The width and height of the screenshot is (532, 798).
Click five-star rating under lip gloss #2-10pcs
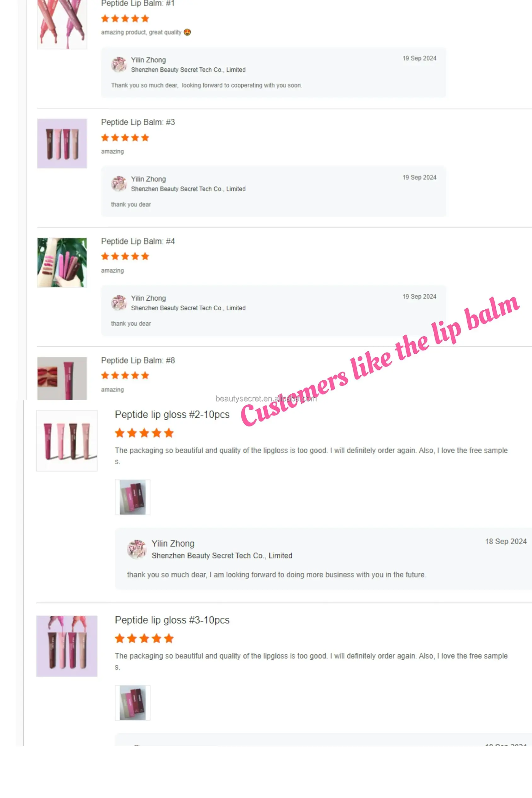click(144, 433)
